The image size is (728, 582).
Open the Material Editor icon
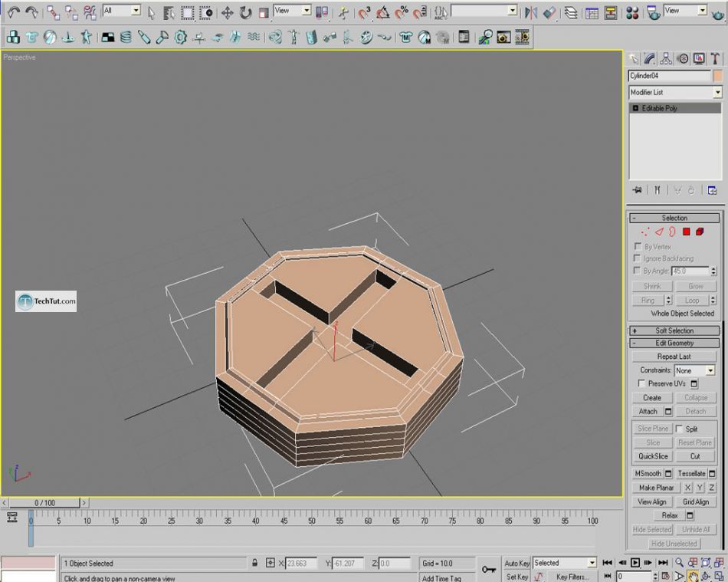tap(632, 13)
